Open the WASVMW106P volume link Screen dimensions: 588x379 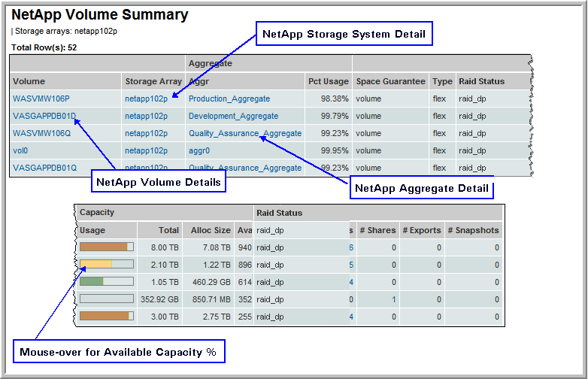[x=41, y=99]
